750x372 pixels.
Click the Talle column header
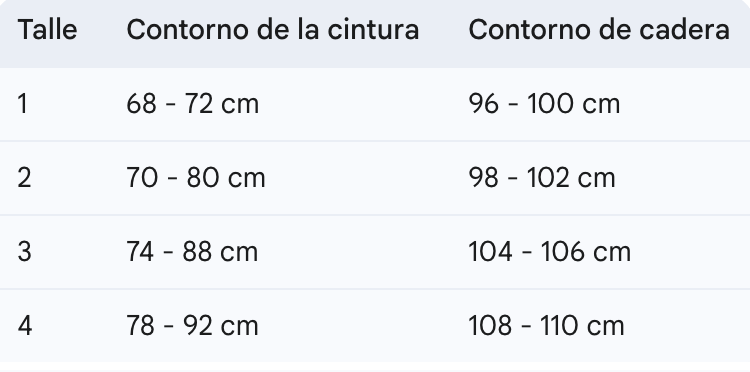(x=47, y=30)
